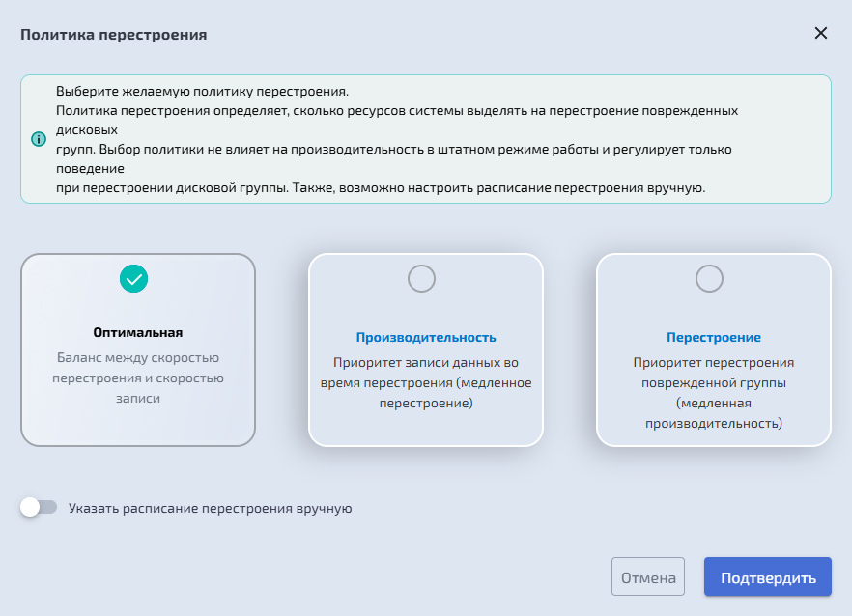
Task: Click the line 'Выберите желаемую политику перестроения.'
Action: pos(202,92)
